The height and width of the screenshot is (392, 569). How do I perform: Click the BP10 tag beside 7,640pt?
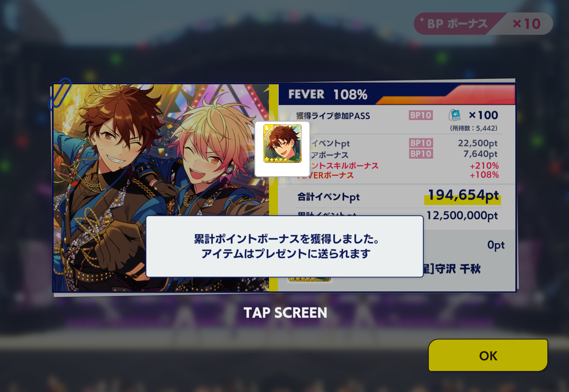pyautogui.click(x=421, y=154)
